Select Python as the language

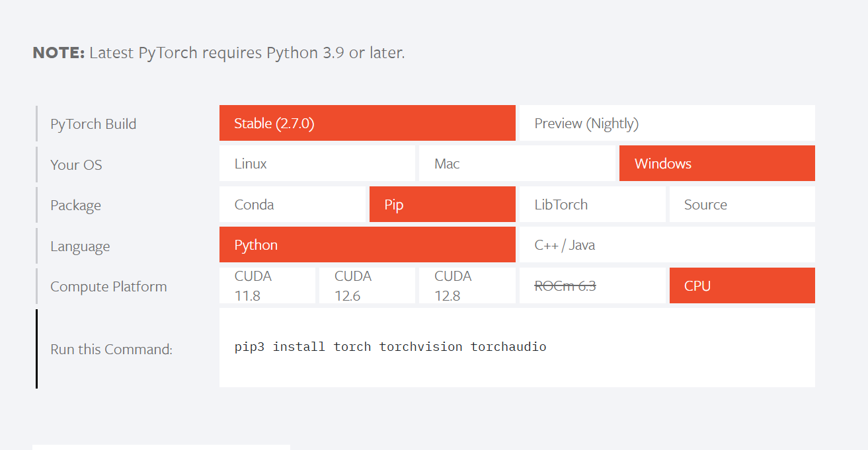367,244
